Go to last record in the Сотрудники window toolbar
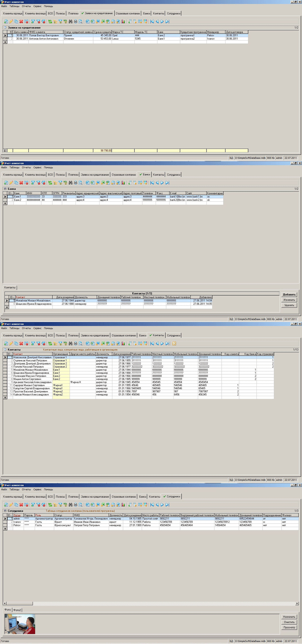 tap(167, 505)
